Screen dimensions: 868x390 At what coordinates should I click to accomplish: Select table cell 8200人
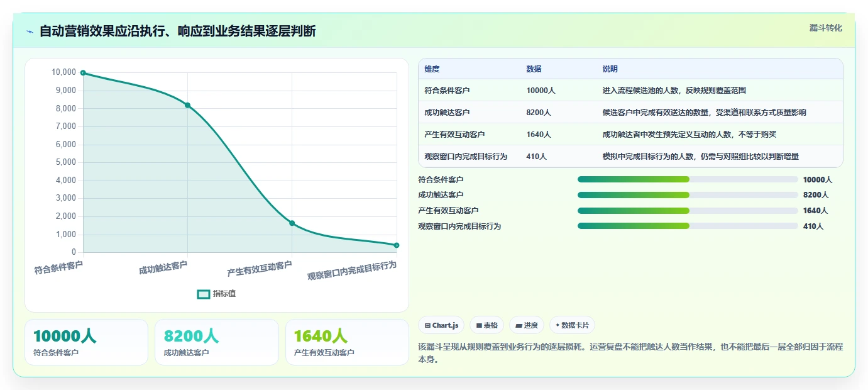pos(539,113)
